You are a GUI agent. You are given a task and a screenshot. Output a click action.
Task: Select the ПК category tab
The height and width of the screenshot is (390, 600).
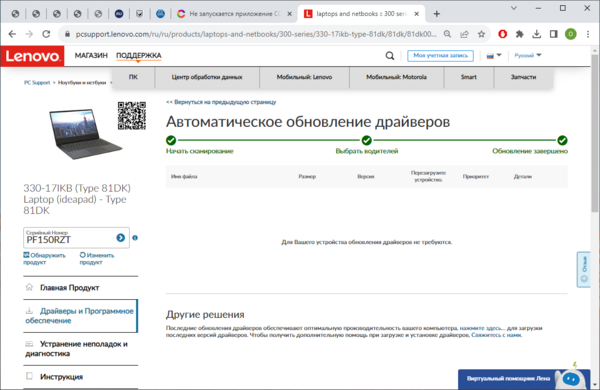(x=133, y=77)
